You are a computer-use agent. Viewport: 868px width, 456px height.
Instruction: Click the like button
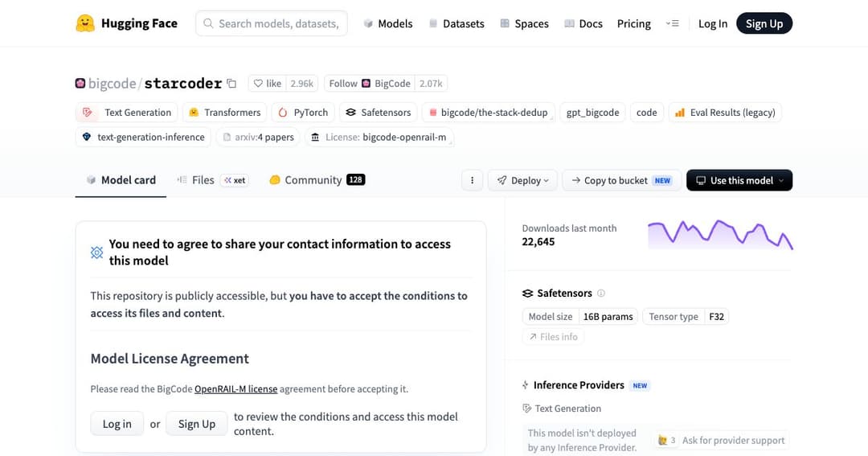(267, 84)
